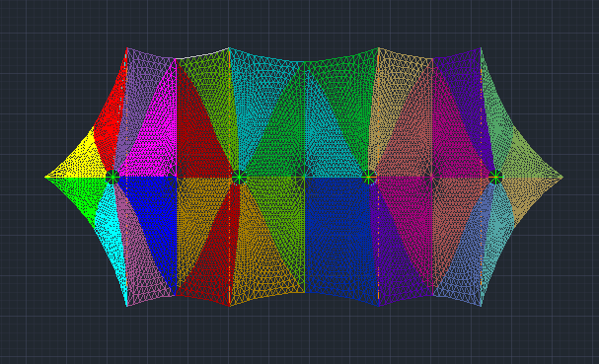
Task: Select the white edge line along top
Action: click(x=202, y=54)
